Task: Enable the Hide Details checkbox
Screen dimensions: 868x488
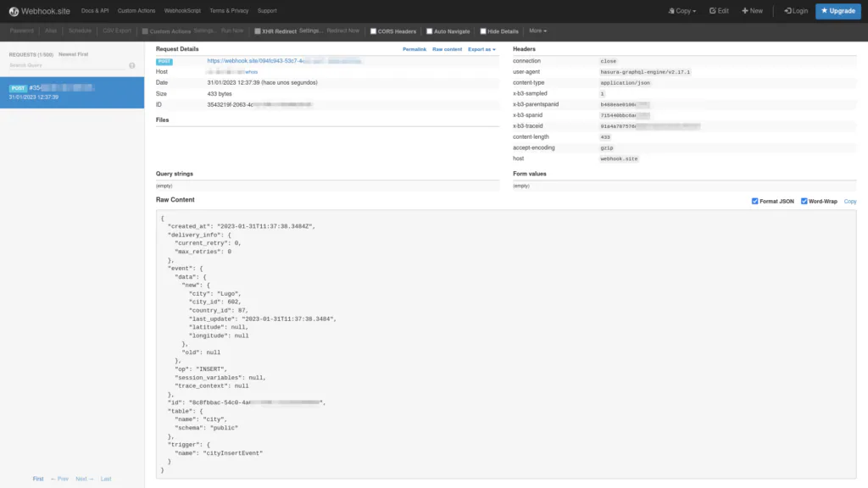Action: 482,31
